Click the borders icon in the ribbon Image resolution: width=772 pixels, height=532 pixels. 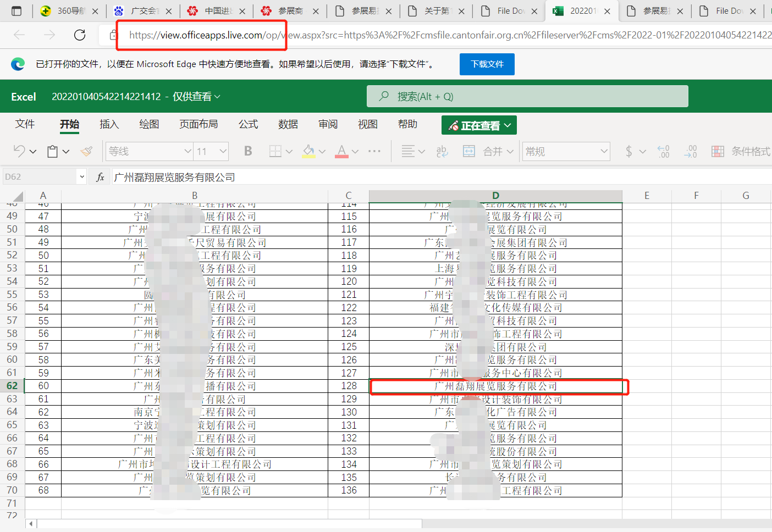(x=277, y=151)
